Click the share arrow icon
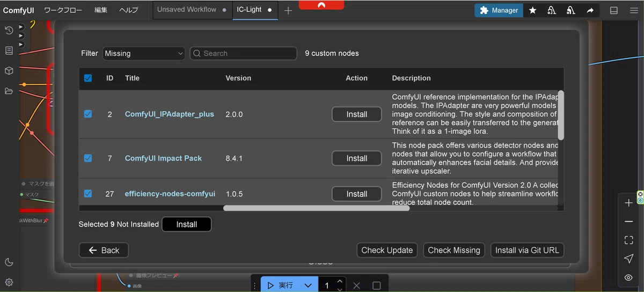 coord(590,10)
